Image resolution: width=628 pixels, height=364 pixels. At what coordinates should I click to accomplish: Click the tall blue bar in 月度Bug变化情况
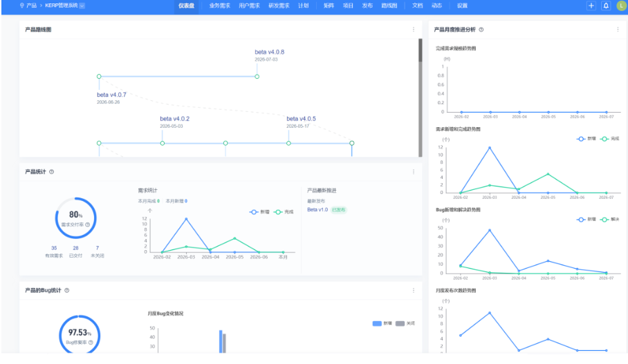pyautogui.click(x=221, y=342)
